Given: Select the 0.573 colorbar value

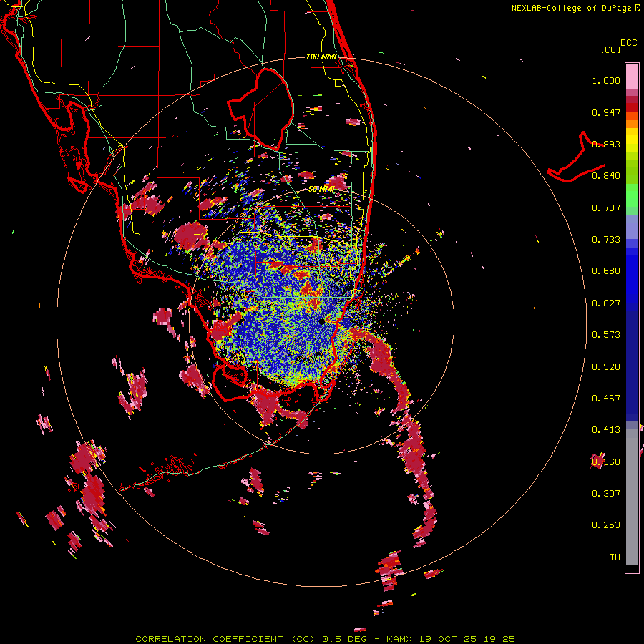Looking at the screenshot, I should [x=606, y=335].
